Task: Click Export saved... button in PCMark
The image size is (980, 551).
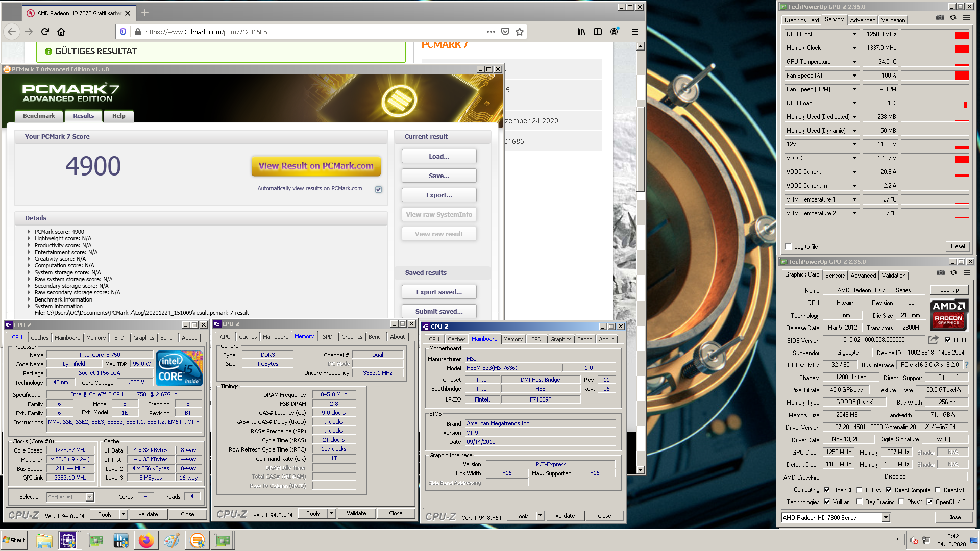Action: pos(439,292)
